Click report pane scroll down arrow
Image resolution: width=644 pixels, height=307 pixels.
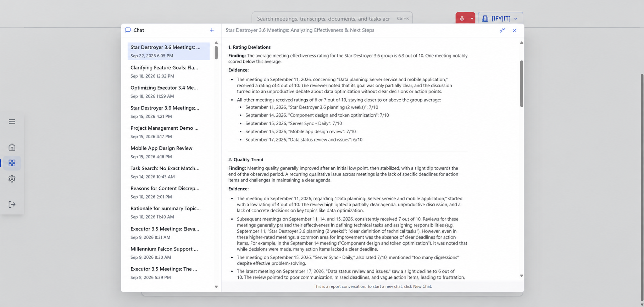(x=521, y=275)
